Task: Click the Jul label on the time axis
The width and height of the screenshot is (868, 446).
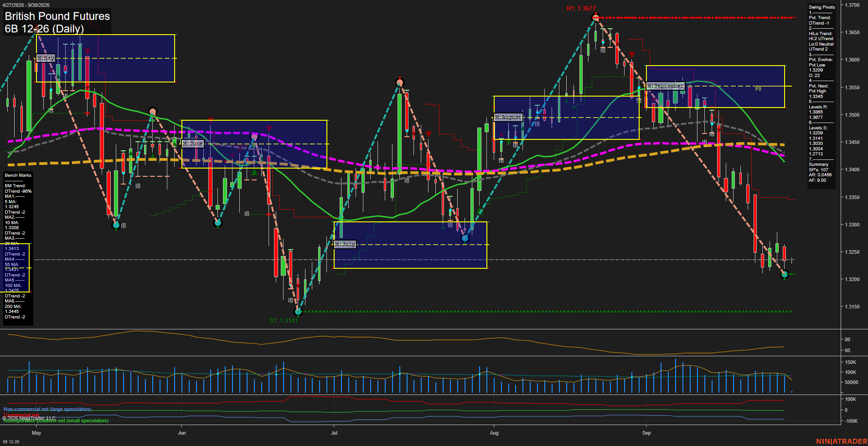Action: (x=334, y=433)
